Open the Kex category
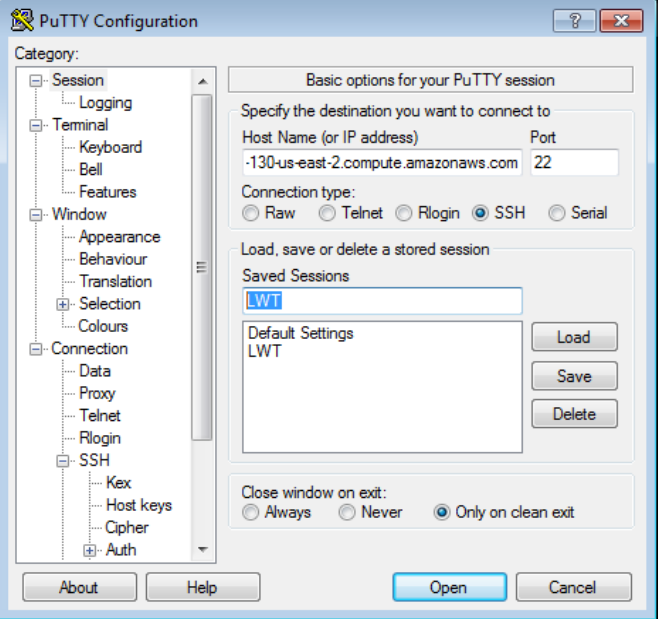 pyautogui.click(x=118, y=483)
